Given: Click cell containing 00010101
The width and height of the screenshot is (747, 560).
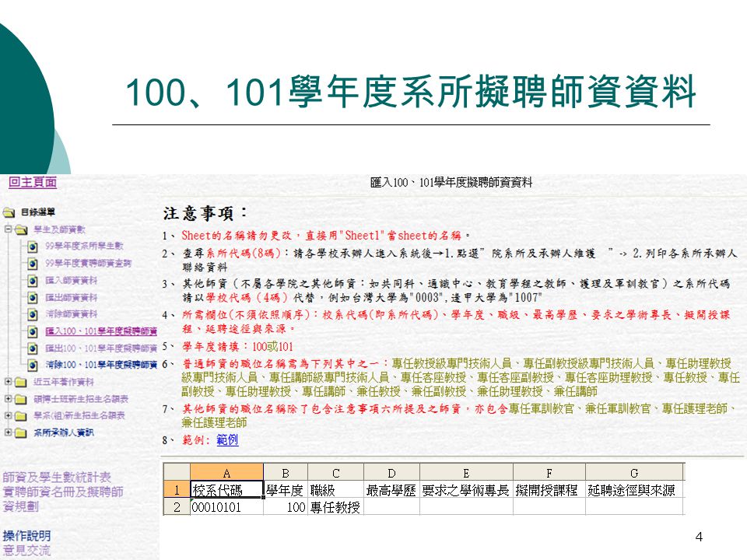Looking at the screenshot, I should 226,507.
